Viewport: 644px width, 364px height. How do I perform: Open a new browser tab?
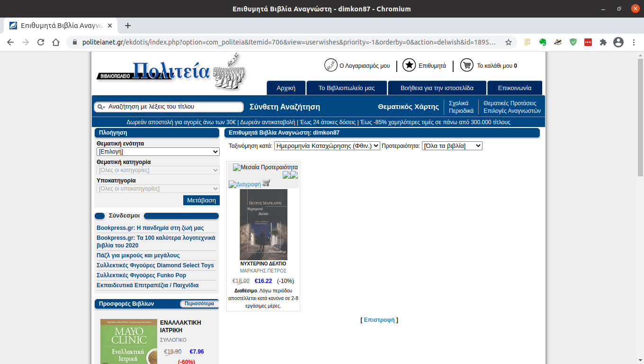tap(127, 26)
